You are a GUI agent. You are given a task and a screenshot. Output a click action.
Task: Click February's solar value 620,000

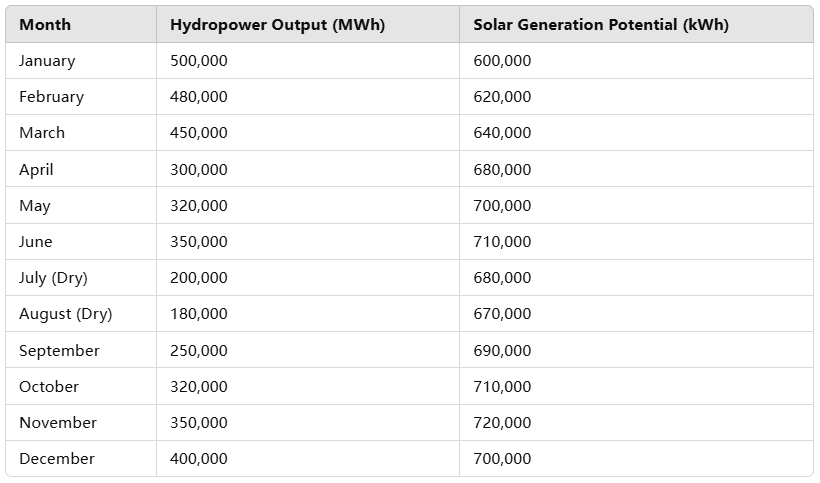(502, 97)
